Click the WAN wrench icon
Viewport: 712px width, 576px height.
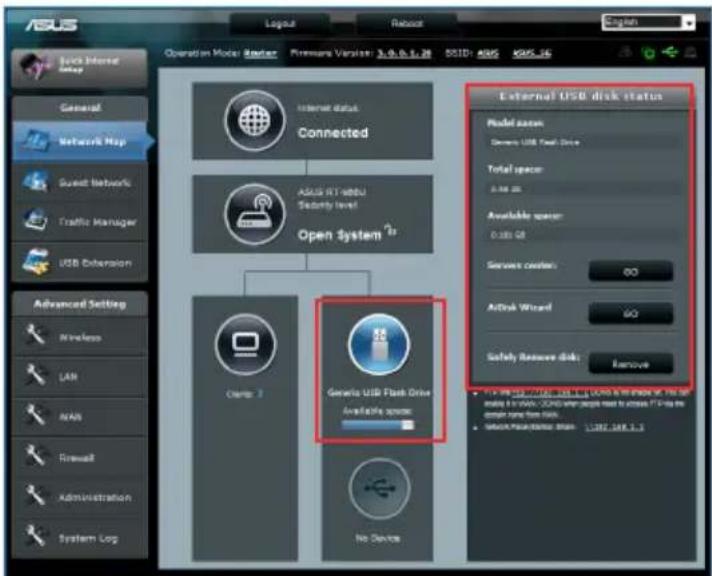(x=35, y=416)
